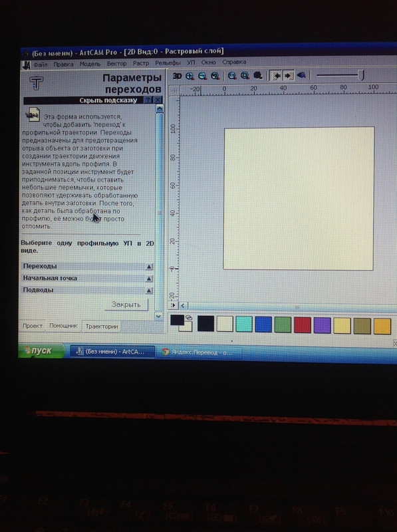Click the zoom 1:1 toolbar icon

tap(232, 76)
